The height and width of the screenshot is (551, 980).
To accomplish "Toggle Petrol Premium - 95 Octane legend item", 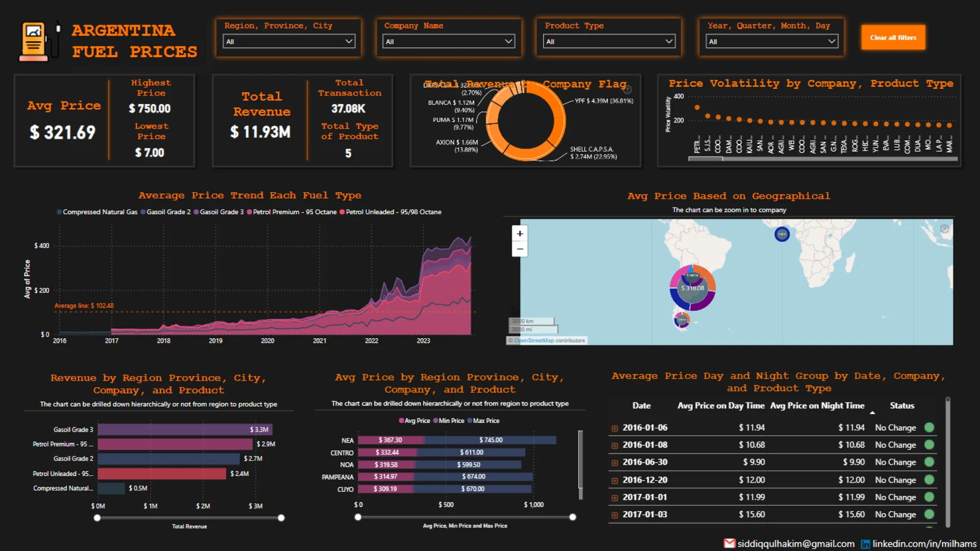I will click(x=291, y=212).
